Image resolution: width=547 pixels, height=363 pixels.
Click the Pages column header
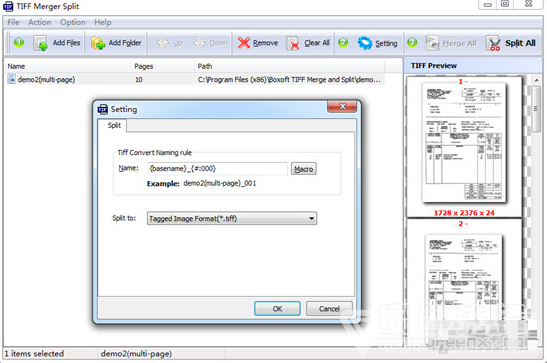pos(144,66)
